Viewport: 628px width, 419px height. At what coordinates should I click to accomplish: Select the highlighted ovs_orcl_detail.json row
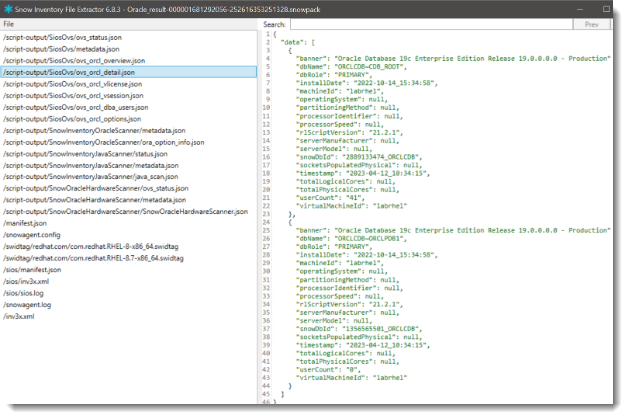click(x=129, y=72)
